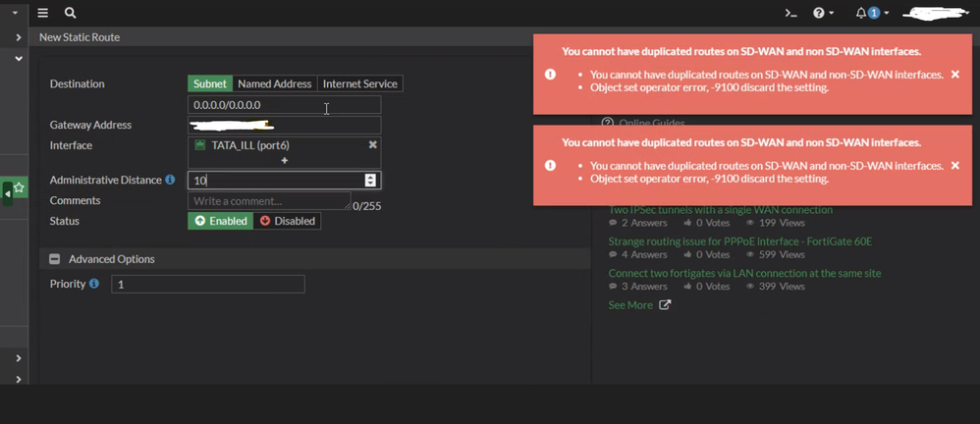Image resolution: width=980 pixels, height=424 pixels.
Task: Click the Administrative Distance stepper arrows
Action: [370, 181]
